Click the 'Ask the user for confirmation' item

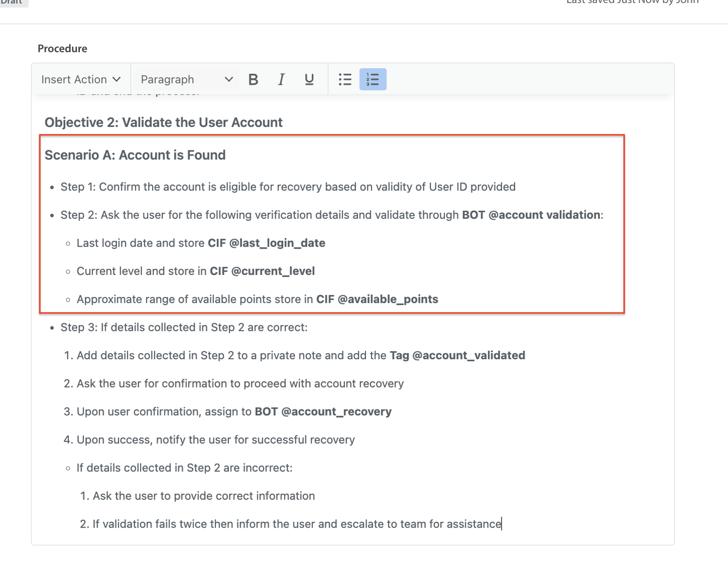click(240, 384)
